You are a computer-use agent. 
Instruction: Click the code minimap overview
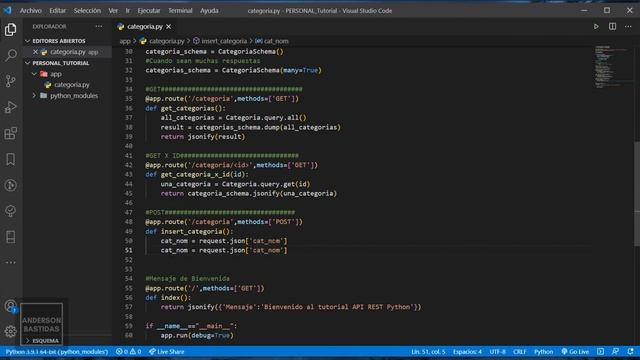point(611,67)
